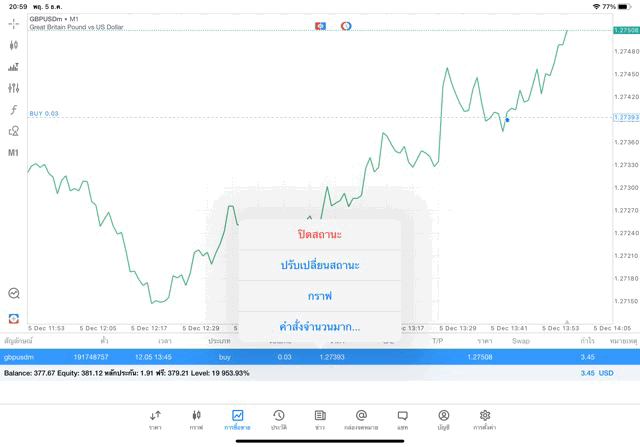
Task: Open the indicators list icon
Action: coord(14,67)
